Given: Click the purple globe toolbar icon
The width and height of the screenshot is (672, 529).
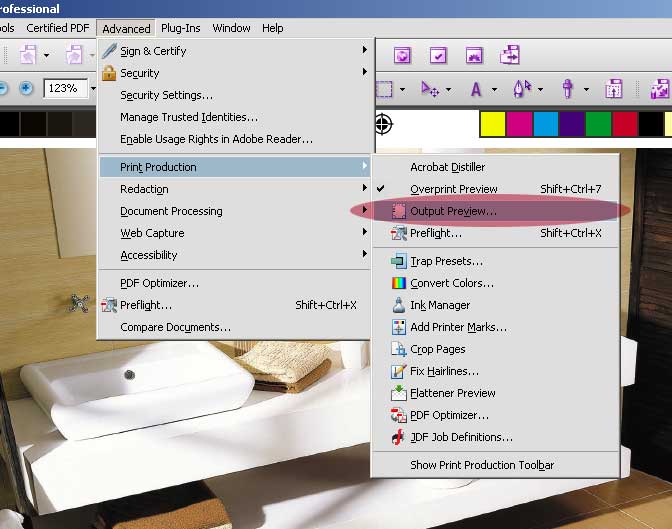Looking at the screenshot, I should (402, 55).
